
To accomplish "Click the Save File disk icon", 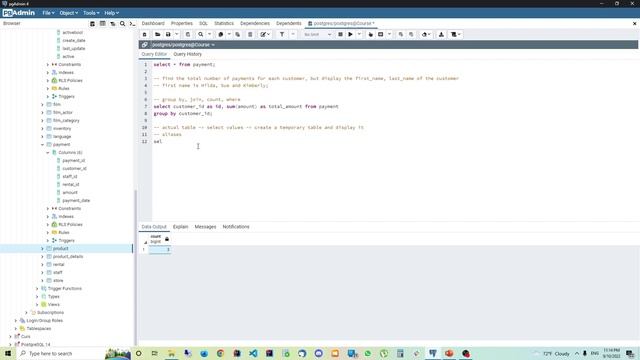I will 168,35.
